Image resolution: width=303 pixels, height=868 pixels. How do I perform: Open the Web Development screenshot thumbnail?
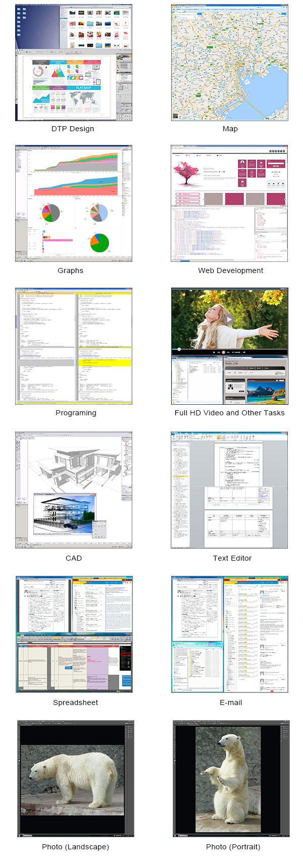230,204
